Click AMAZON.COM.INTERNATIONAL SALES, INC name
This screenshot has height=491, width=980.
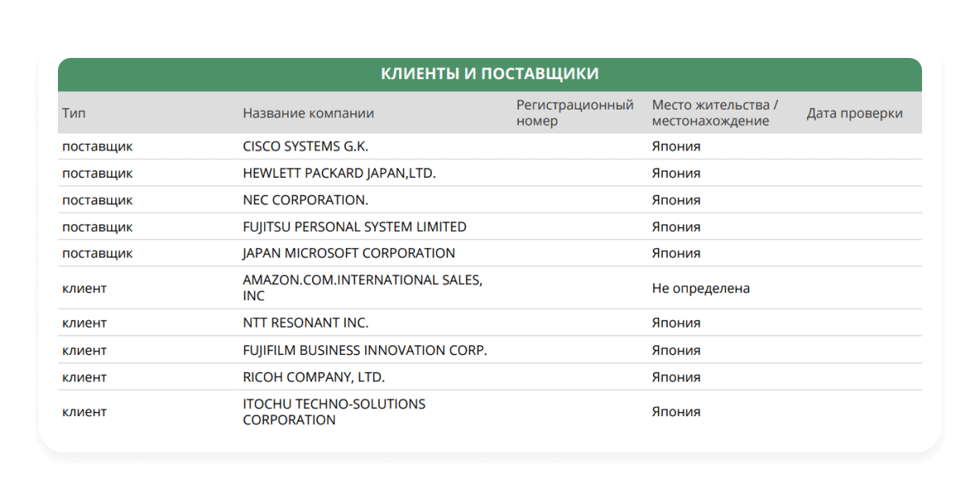pyautogui.click(x=362, y=287)
